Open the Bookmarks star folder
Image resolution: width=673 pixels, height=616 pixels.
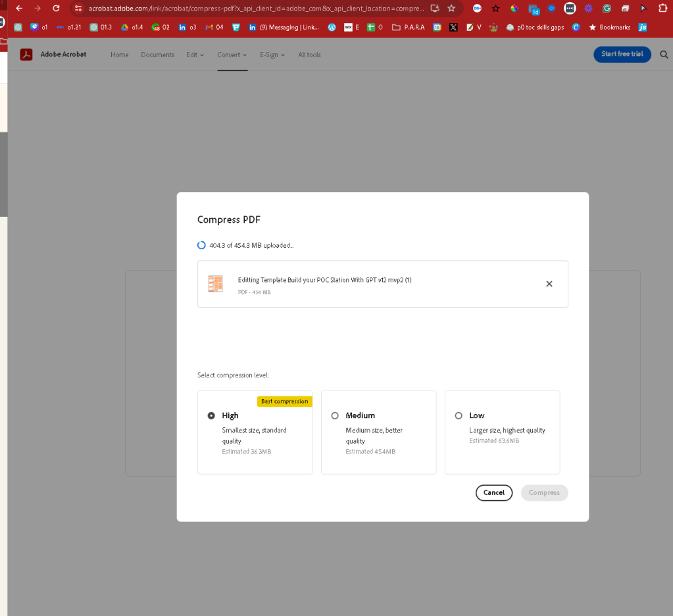tap(609, 27)
